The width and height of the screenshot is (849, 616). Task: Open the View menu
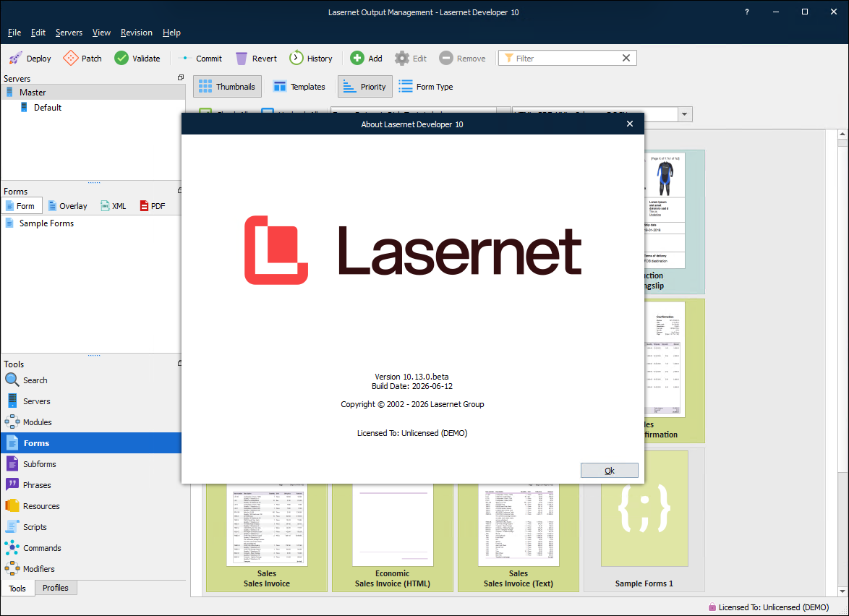point(101,33)
